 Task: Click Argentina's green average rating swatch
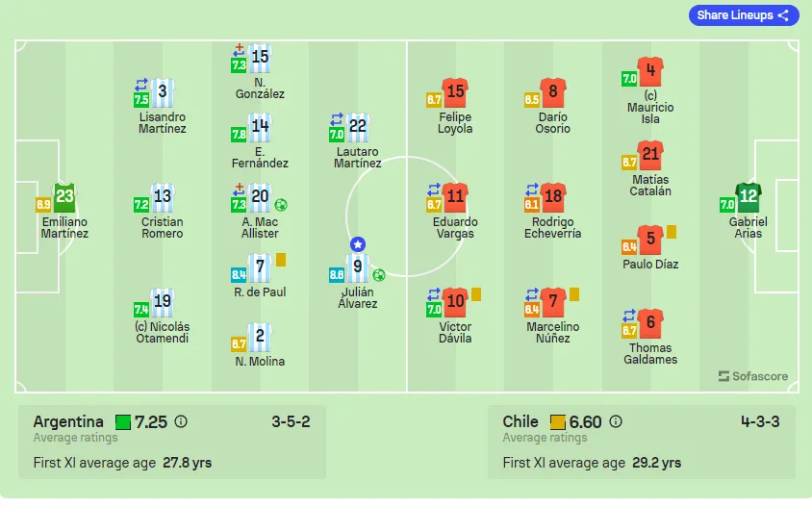123,422
